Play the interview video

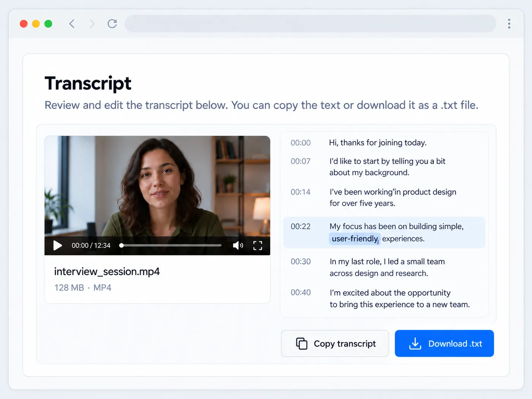coord(58,245)
